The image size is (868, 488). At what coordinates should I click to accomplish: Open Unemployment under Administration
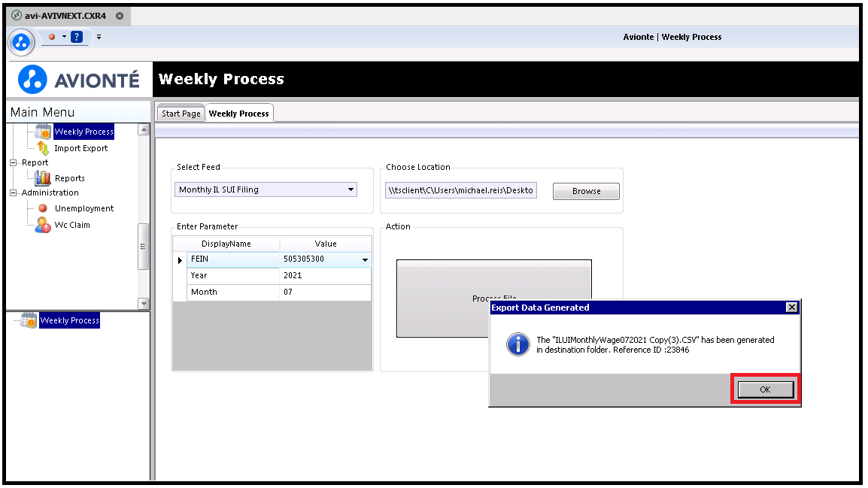pyautogui.click(x=84, y=208)
